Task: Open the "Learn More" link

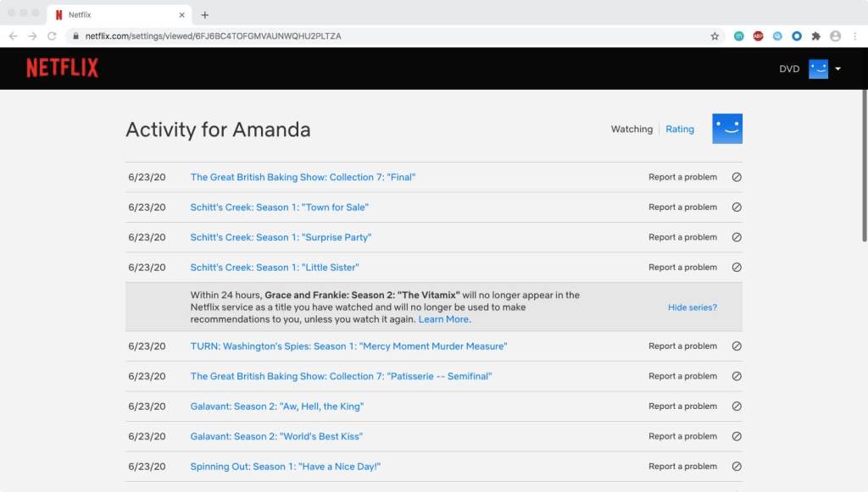Action: (x=443, y=319)
